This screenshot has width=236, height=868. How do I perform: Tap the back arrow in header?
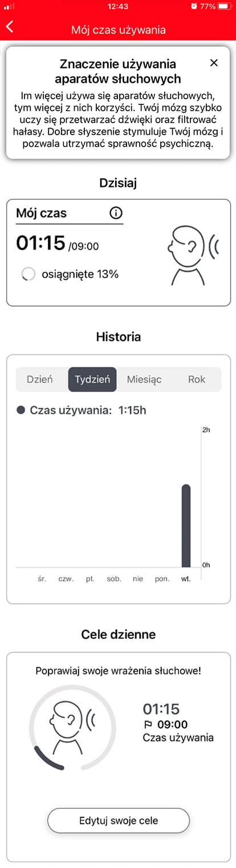pyautogui.click(x=10, y=27)
